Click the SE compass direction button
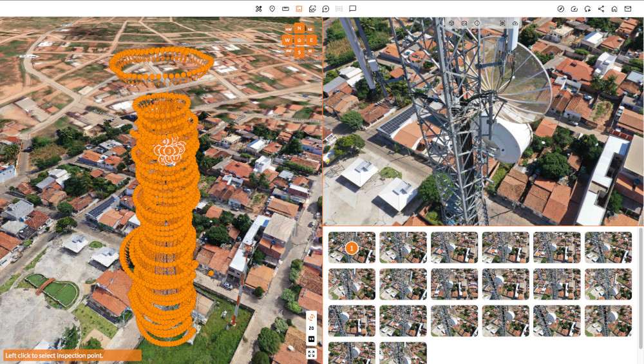This screenshot has height=364, width=644. coord(310,51)
